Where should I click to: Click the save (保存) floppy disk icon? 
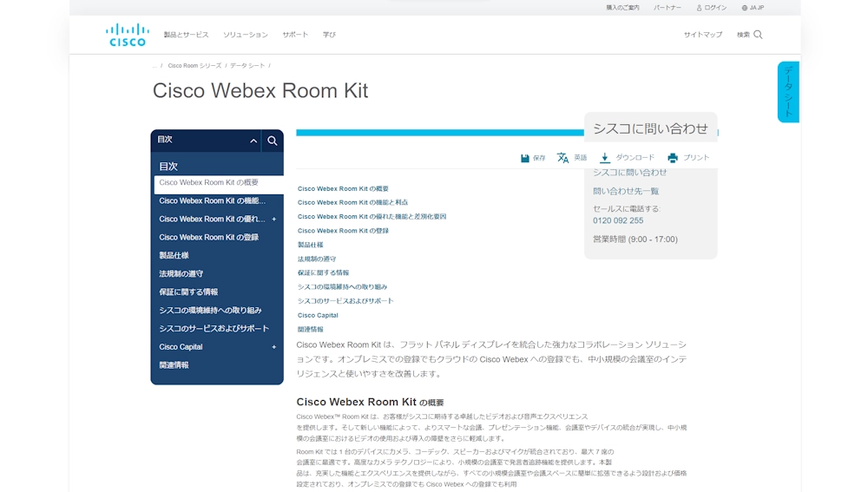coord(525,158)
